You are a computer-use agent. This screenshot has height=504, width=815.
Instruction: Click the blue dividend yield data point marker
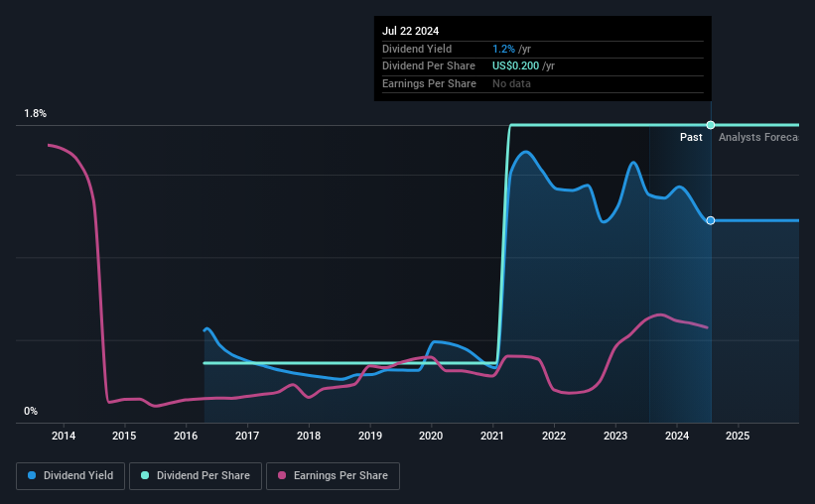[711, 221]
